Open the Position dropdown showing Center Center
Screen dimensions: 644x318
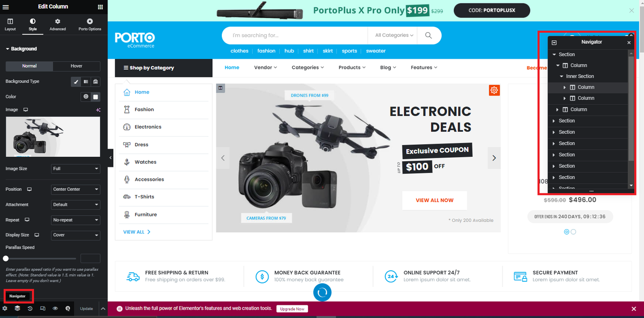coord(75,189)
